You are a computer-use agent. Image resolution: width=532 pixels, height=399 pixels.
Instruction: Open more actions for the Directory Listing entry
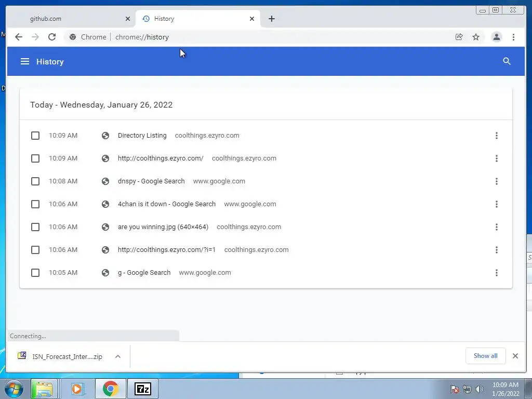[x=496, y=136]
